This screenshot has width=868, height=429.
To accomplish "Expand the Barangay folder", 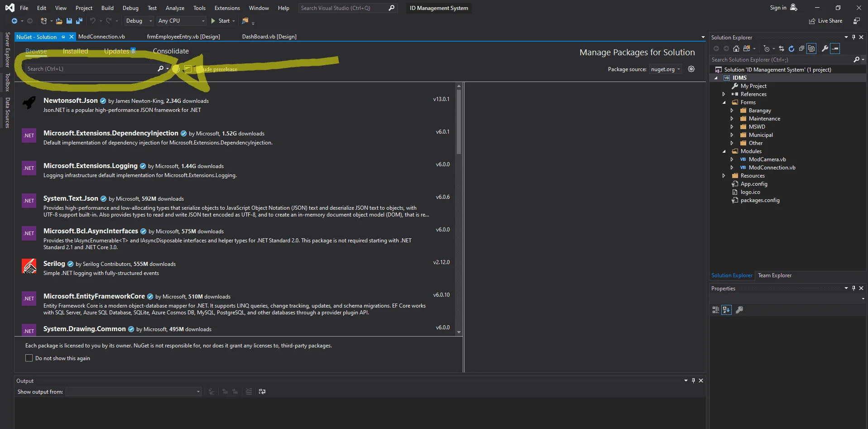I will pos(732,111).
